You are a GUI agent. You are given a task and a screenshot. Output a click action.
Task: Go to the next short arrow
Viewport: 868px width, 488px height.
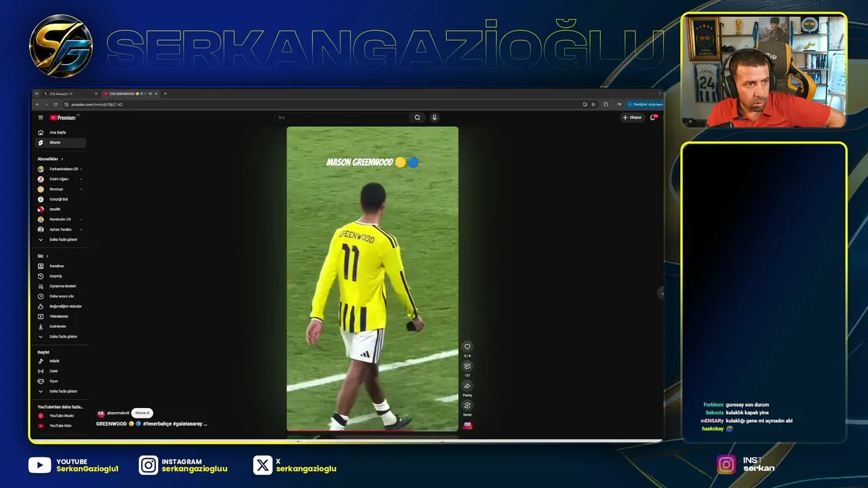click(661, 293)
